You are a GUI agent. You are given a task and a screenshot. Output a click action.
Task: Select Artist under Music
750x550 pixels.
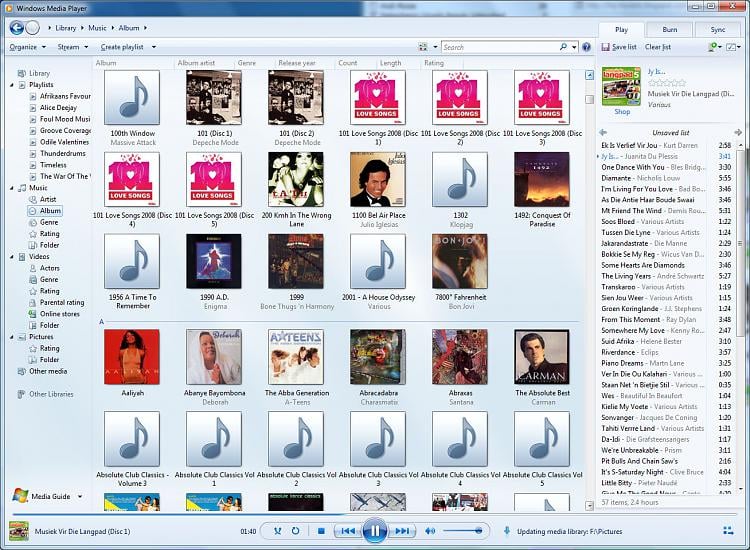(x=48, y=199)
